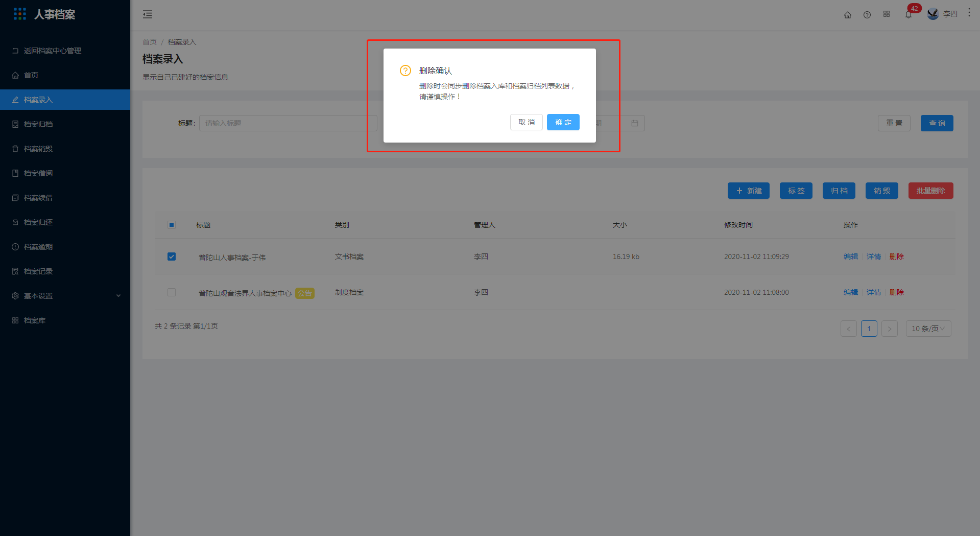This screenshot has width=980, height=536.
Task: Click the 2020-11-02 11:09:29 timestamp
Action: [756, 257]
